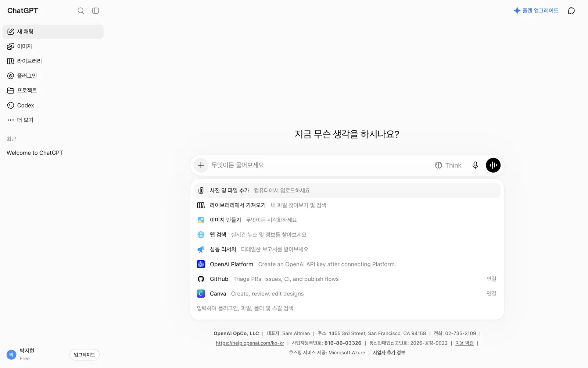Click the globe icon for web search
The height and width of the screenshot is (368, 588).
[201, 235]
